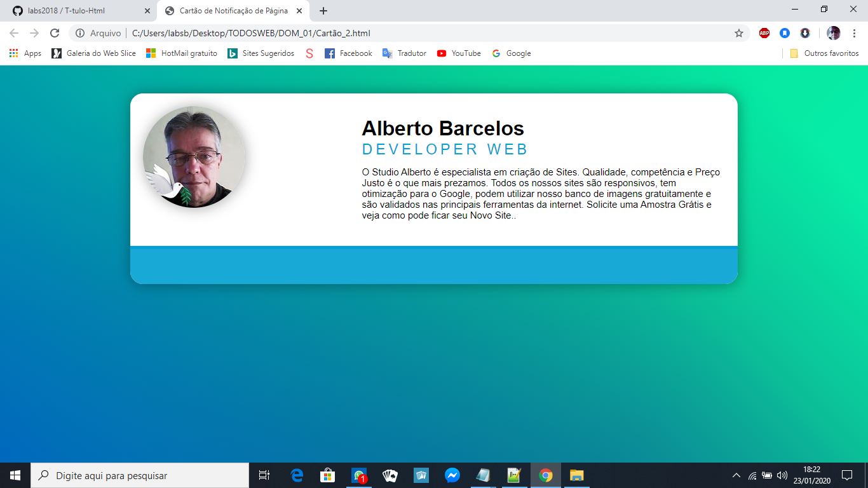
Task: Open the Outros favoritos bookmarks folder
Action: tap(824, 53)
